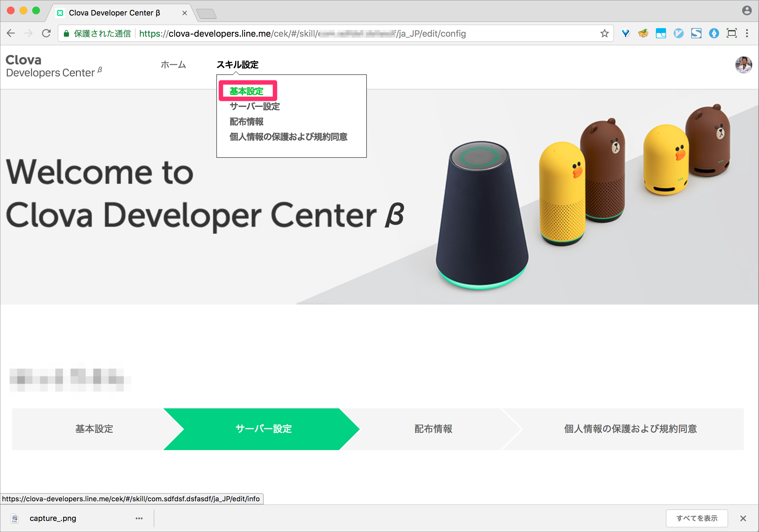Click the user avatar photo in the header

pyautogui.click(x=744, y=65)
